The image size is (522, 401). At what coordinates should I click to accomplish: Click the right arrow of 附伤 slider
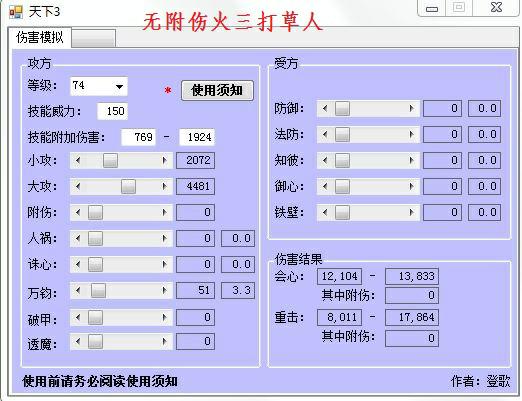coord(165,212)
